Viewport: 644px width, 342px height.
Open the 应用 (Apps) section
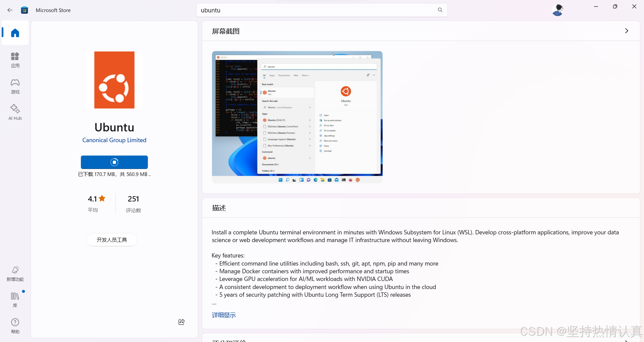click(15, 60)
